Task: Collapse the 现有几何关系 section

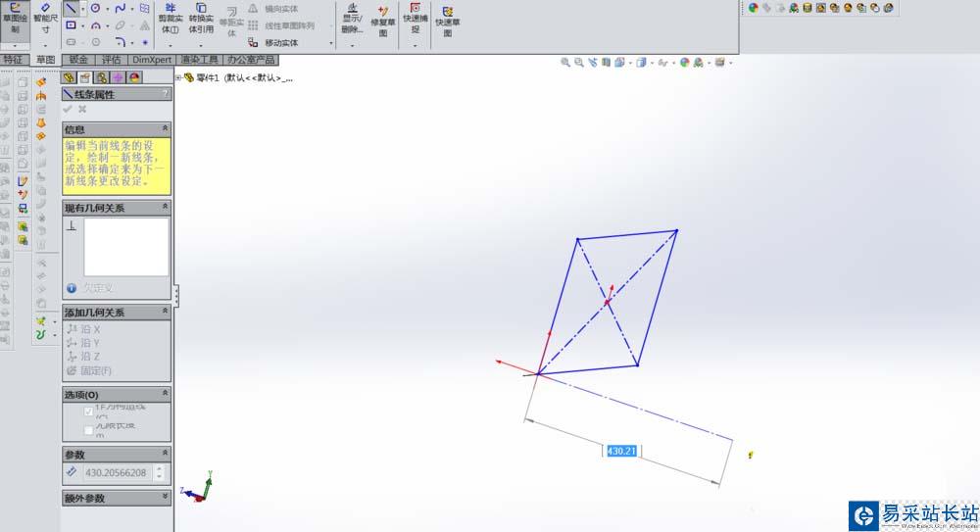Action: pyautogui.click(x=165, y=207)
